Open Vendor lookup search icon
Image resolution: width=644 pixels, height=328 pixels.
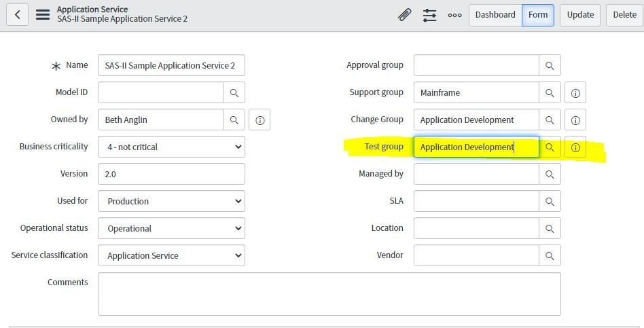pos(550,256)
